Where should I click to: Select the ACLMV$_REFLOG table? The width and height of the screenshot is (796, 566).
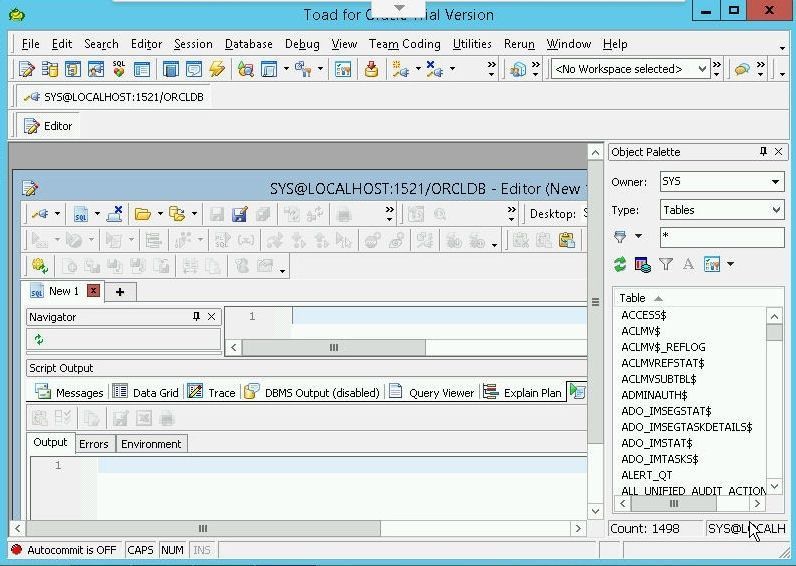tap(663, 347)
